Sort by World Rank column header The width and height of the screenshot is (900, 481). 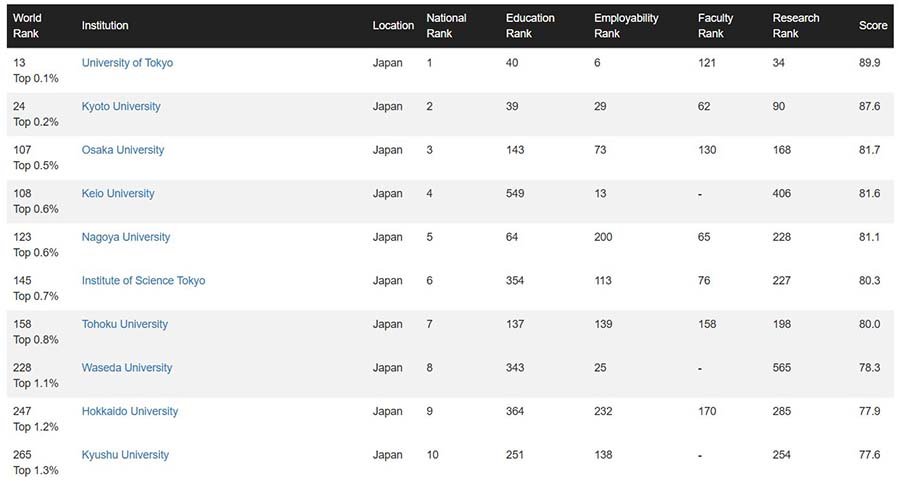[28, 26]
